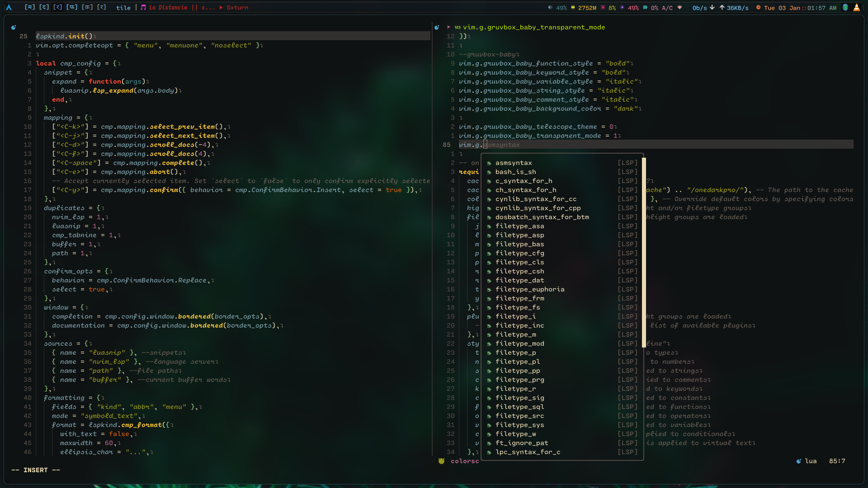Select filetype_euphoria completion entry
Screen dimensions: 868x488
click(x=529, y=290)
